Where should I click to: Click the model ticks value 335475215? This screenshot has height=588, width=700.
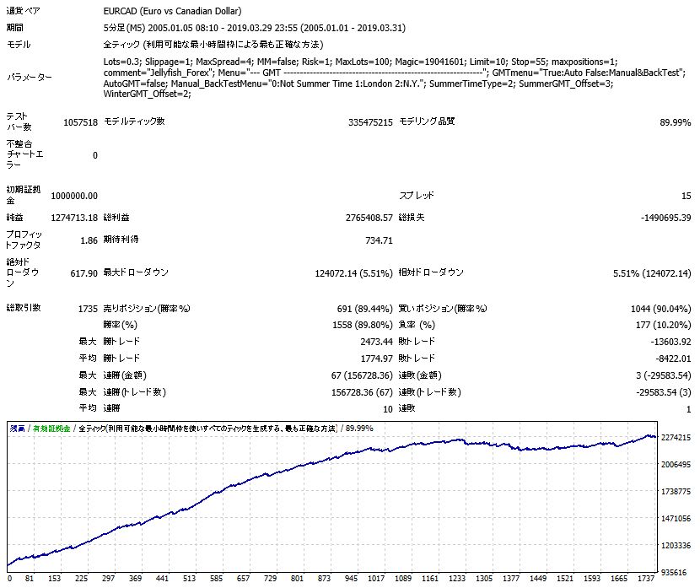370,121
